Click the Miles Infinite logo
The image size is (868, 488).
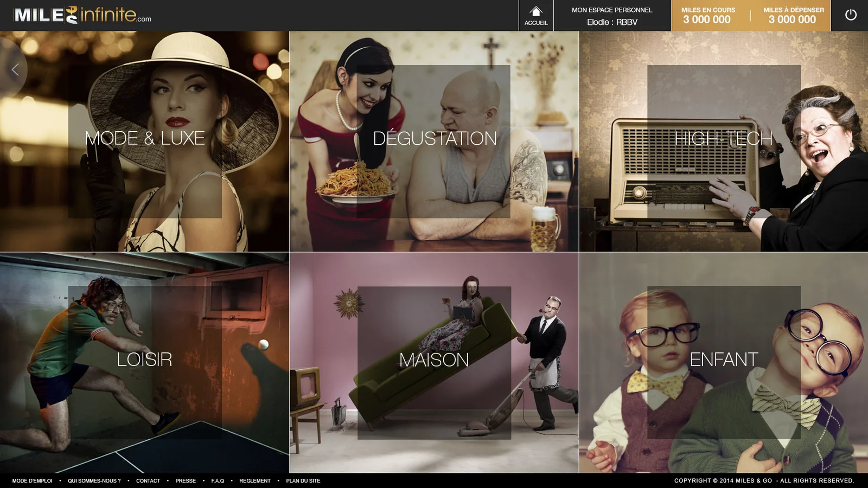point(82,15)
